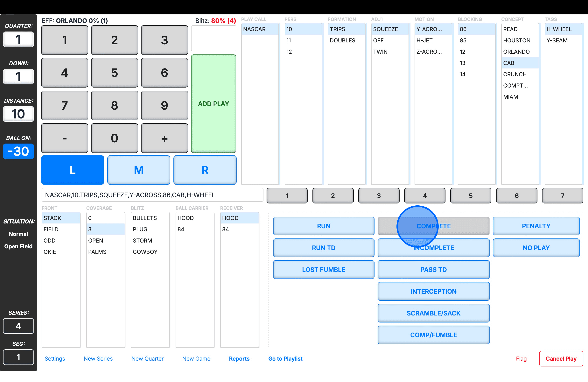The image size is (588, 382).
Task: Select 85 in Blocking list
Action: pos(477,40)
